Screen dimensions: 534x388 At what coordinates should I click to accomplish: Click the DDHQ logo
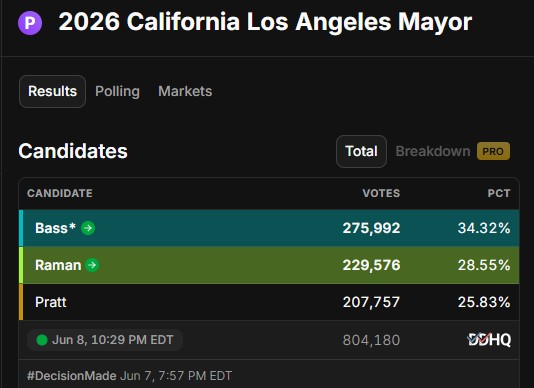489,339
